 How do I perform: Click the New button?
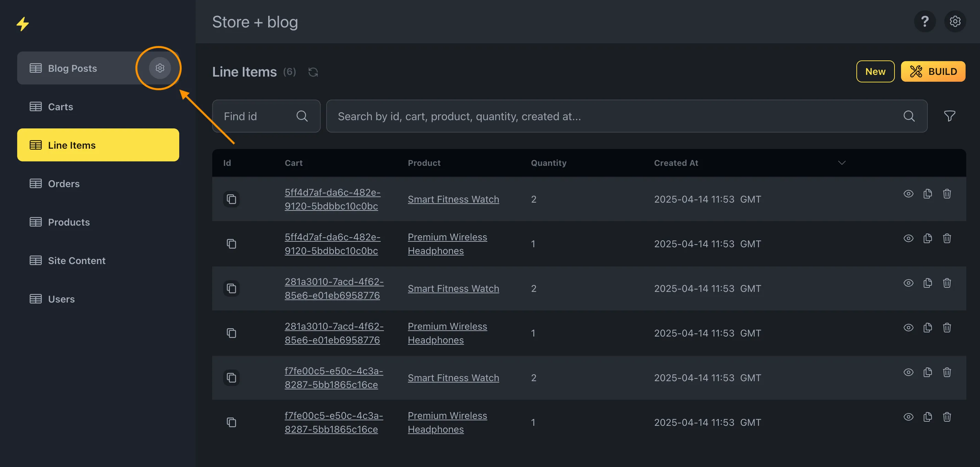click(875, 71)
